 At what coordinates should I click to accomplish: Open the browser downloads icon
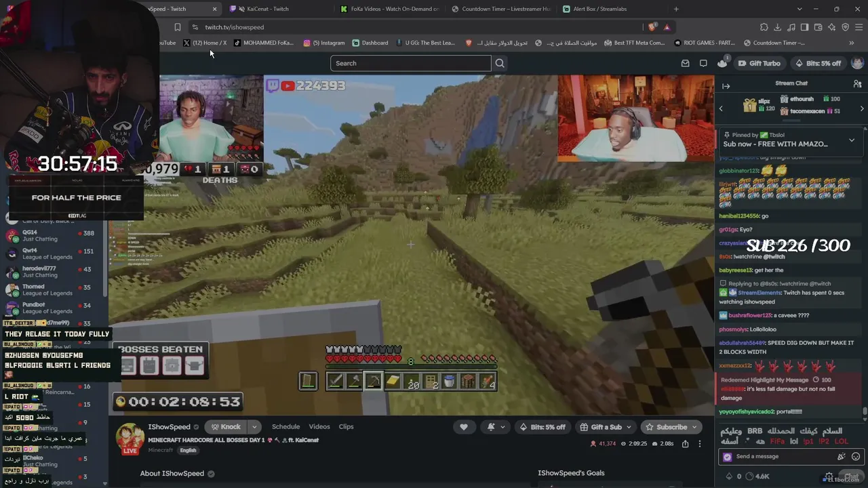[x=777, y=27]
